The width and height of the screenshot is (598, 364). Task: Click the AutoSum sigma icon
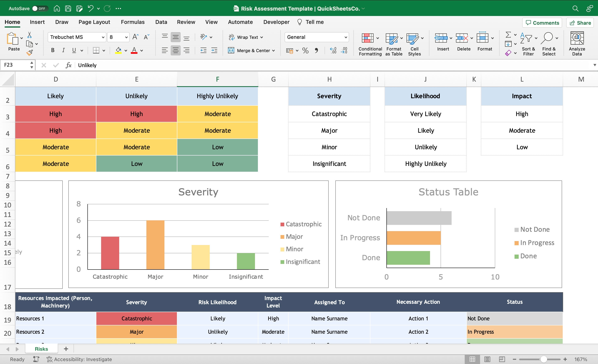pos(508,35)
